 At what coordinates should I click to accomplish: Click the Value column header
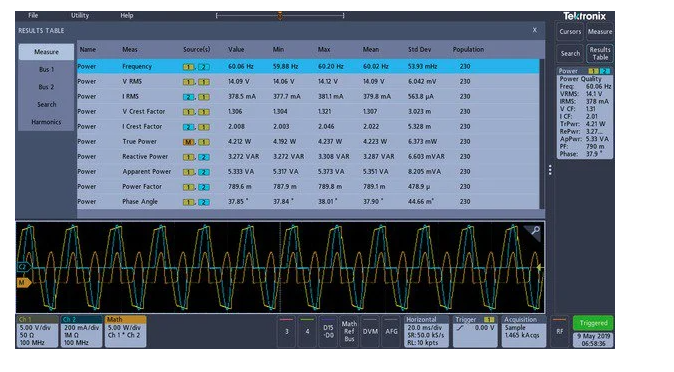pyautogui.click(x=236, y=49)
